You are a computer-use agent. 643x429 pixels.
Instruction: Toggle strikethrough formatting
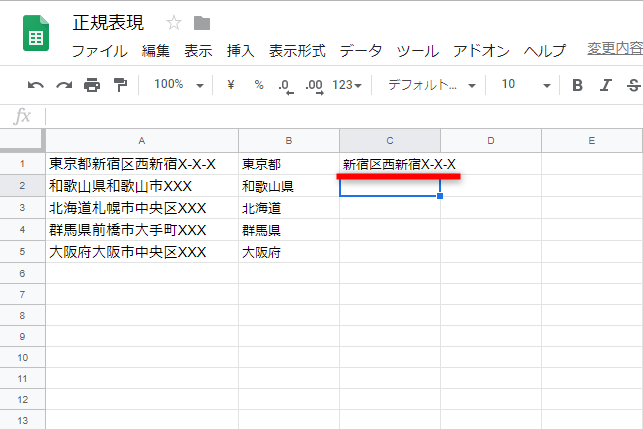click(634, 85)
